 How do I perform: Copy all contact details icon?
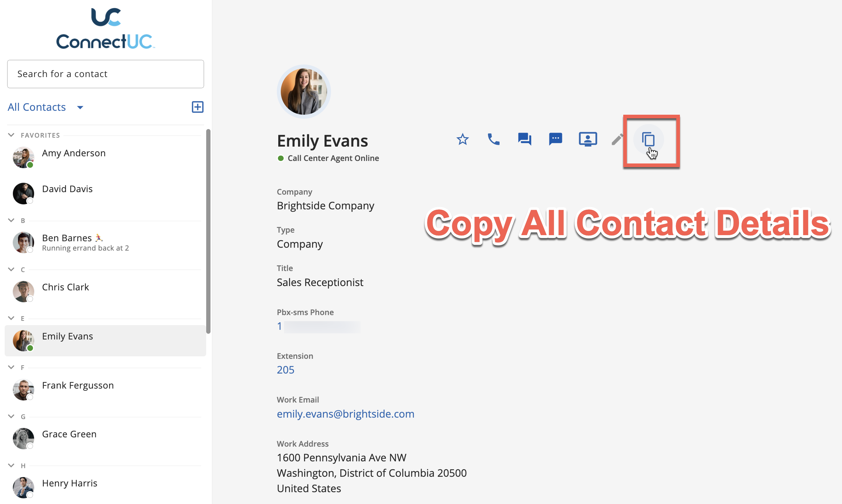click(648, 139)
